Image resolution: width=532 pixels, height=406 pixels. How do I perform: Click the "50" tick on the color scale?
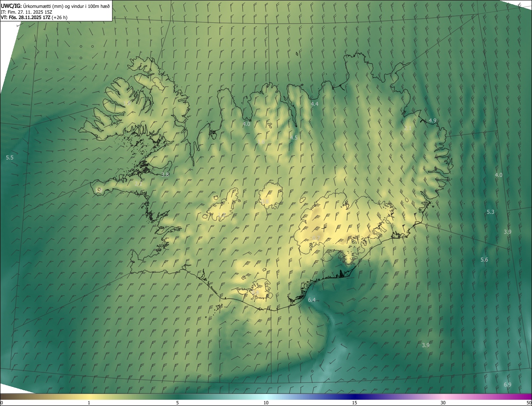529,403
